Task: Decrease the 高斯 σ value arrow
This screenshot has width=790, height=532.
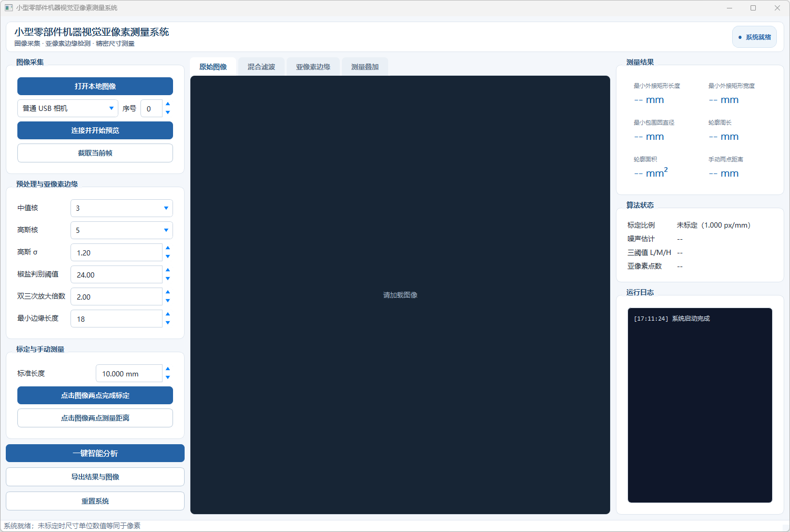Action: point(168,257)
